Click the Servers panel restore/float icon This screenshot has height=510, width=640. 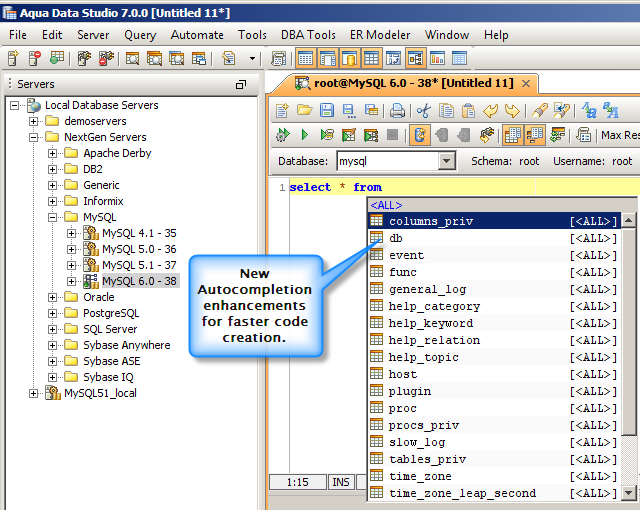[241, 84]
